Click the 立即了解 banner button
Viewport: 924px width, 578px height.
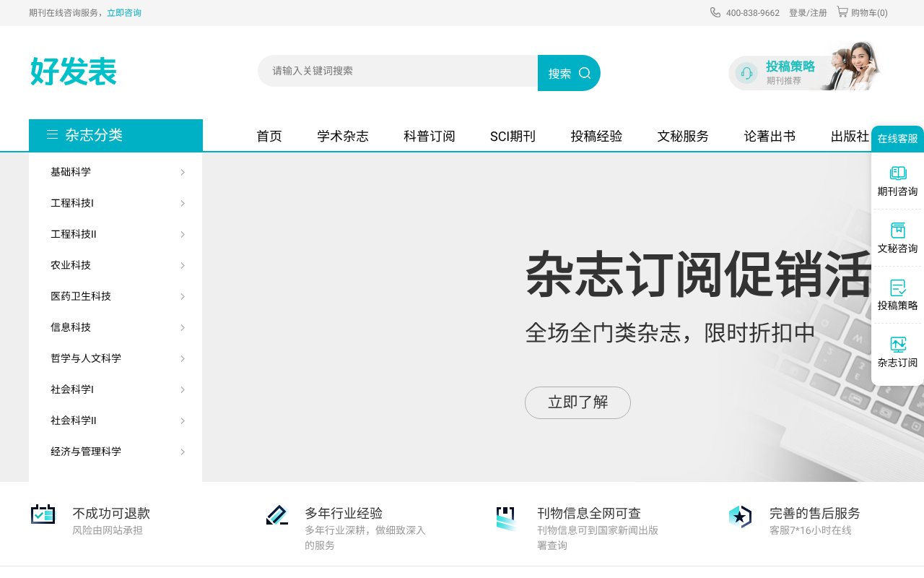click(577, 402)
